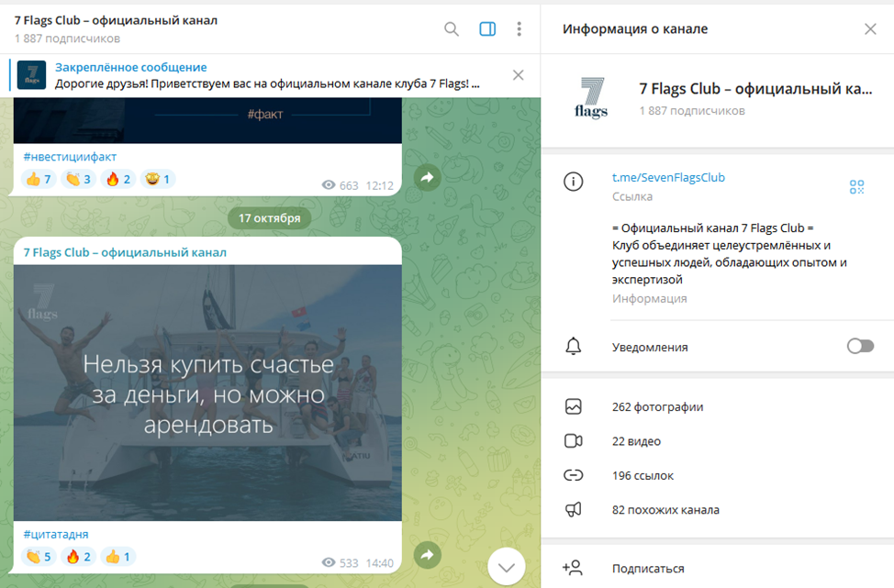This screenshot has width=894, height=588.
Task: Close the channel info panel
Action: pyautogui.click(x=870, y=29)
